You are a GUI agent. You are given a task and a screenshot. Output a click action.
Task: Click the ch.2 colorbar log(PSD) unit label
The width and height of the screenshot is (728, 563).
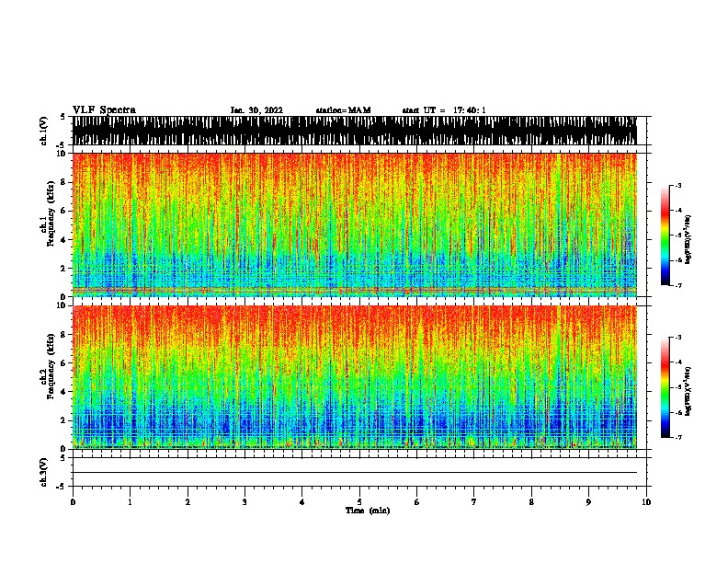point(688,391)
